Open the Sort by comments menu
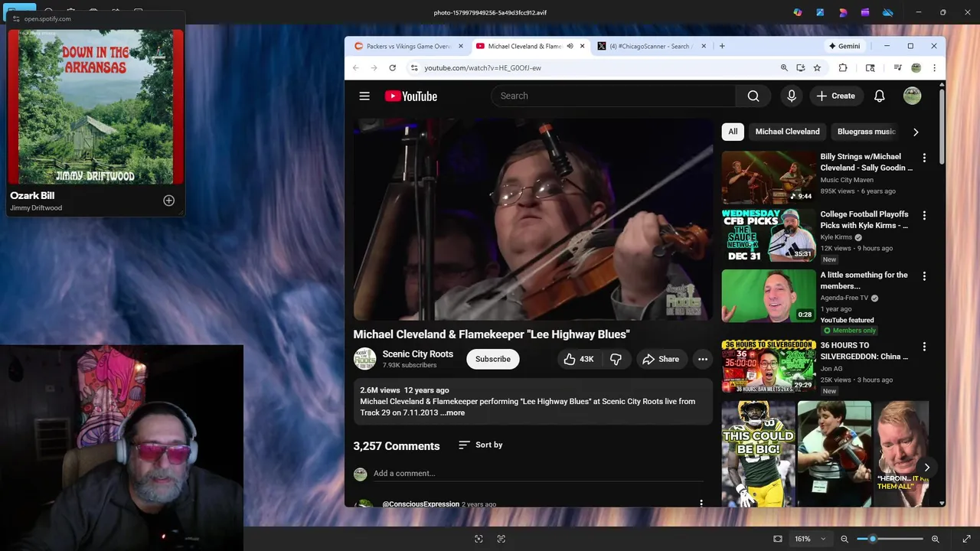This screenshot has height=551, width=980. tap(480, 445)
